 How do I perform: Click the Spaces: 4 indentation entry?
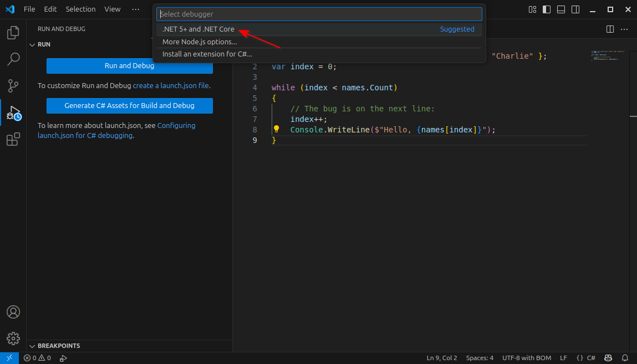pos(480,358)
